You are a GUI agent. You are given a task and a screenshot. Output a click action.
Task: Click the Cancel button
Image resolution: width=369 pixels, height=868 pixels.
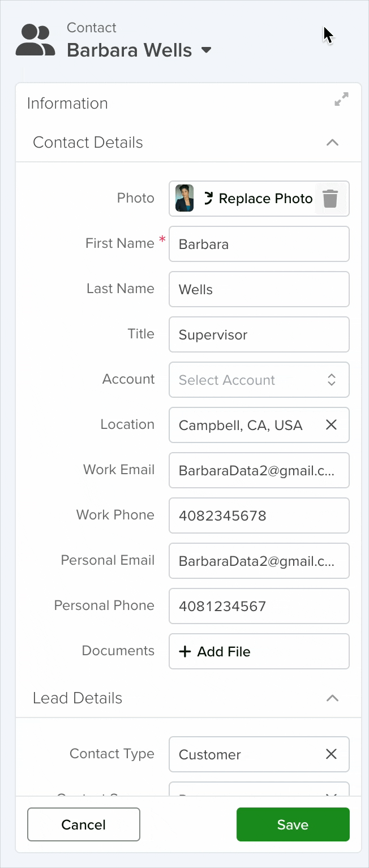(84, 824)
